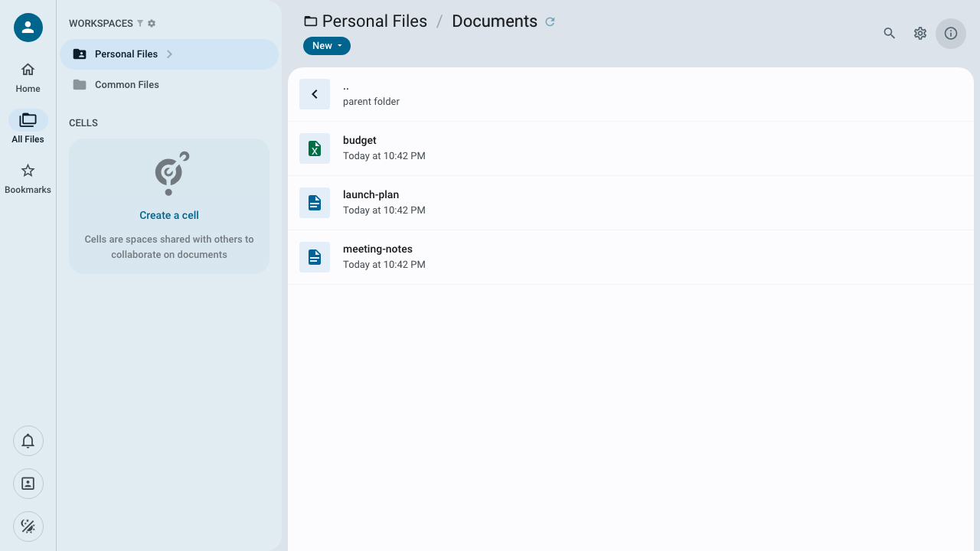Image resolution: width=980 pixels, height=551 pixels.
Task: Click the budget timestamp text
Action: 384,156
